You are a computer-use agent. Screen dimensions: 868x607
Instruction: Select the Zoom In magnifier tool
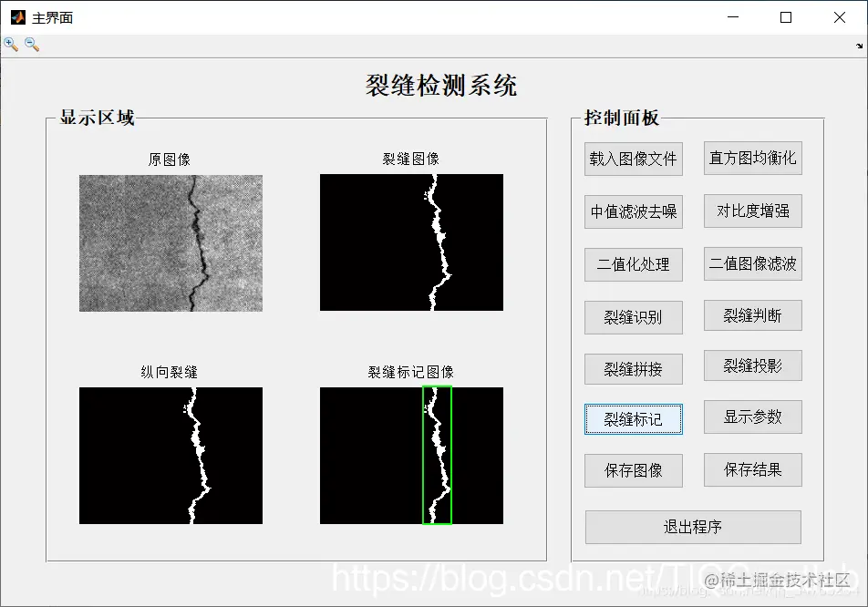click(x=10, y=43)
